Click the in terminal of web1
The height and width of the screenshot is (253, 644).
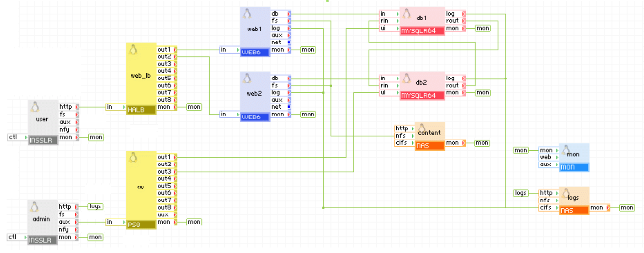(230, 50)
